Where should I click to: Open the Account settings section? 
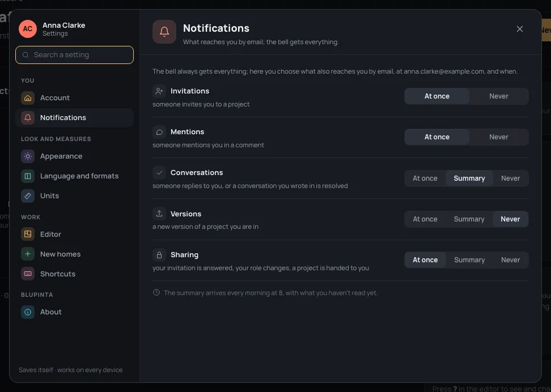[74, 97]
